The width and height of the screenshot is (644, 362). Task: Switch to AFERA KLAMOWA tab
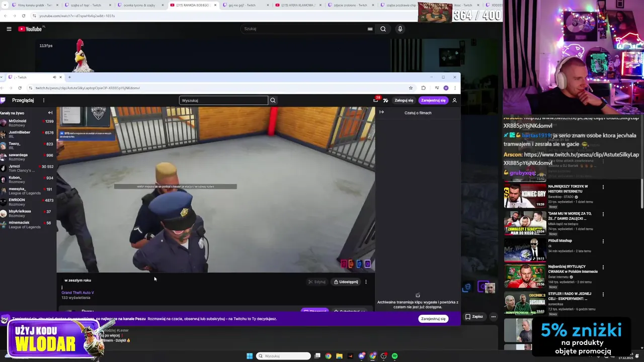pyautogui.click(x=298, y=5)
